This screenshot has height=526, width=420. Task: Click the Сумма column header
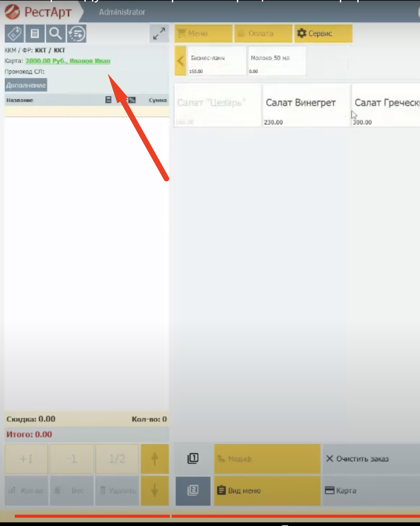point(158,100)
